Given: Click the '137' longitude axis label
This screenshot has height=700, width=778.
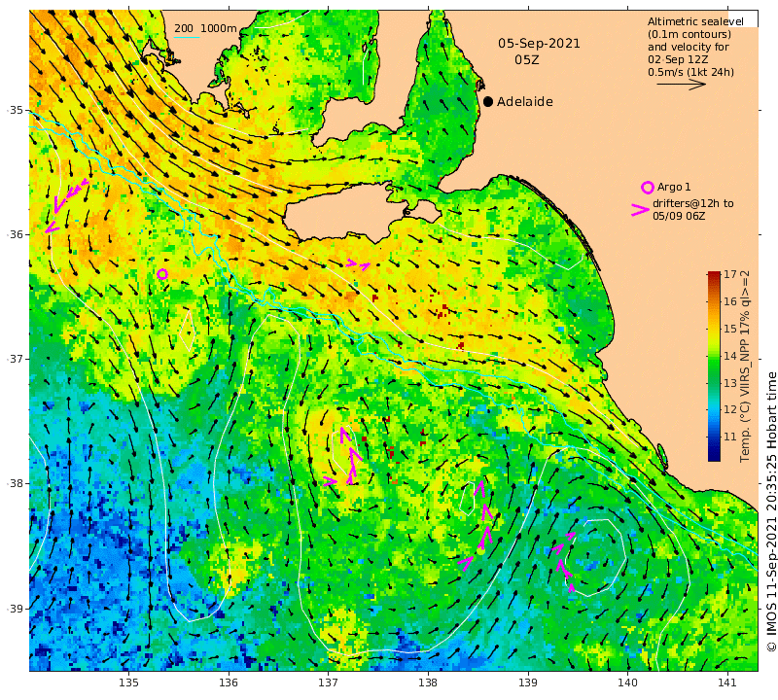Looking at the screenshot, I should click(329, 682).
